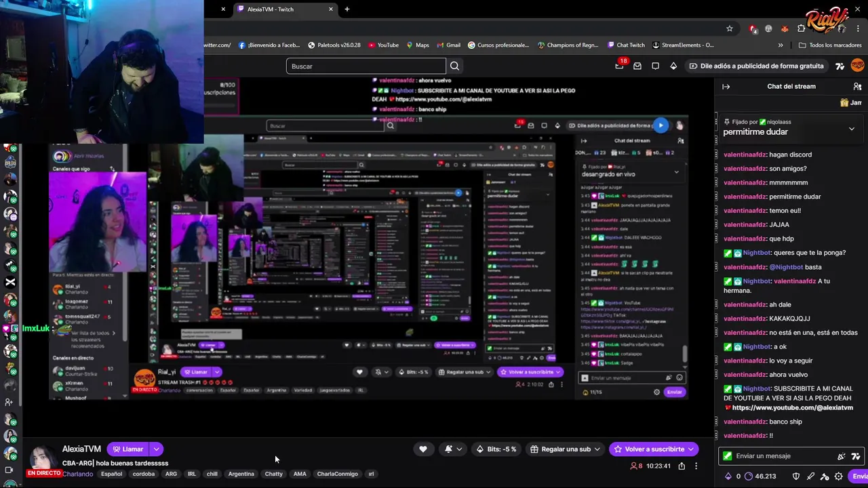868x488 pixels.
Task: Click the Bits balance icon below chat
Action: click(x=728, y=476)
